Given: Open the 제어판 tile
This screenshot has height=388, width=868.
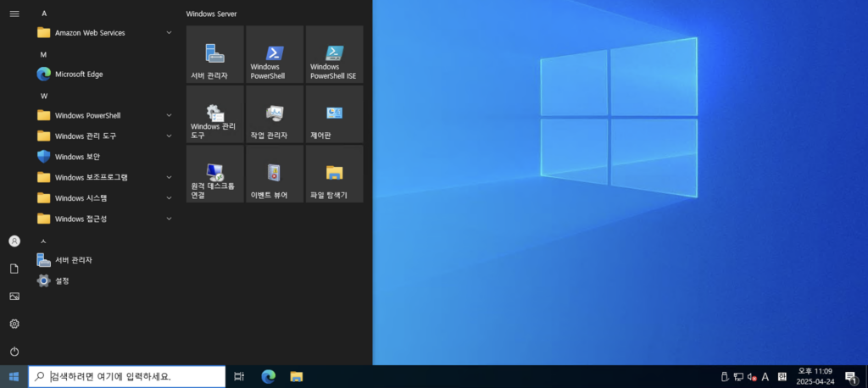Looking at the screenshot, I should click(x=334, y=114).
